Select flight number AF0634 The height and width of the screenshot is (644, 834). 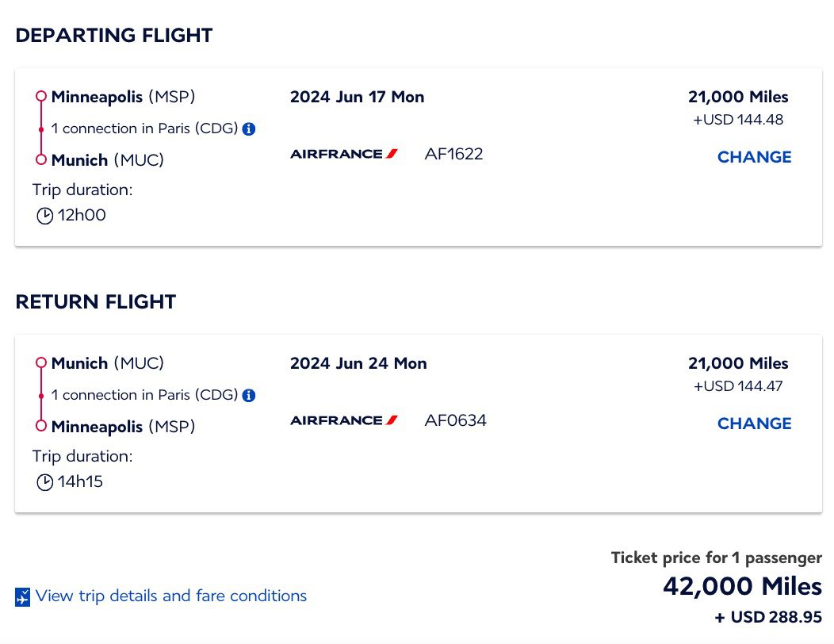453,420
